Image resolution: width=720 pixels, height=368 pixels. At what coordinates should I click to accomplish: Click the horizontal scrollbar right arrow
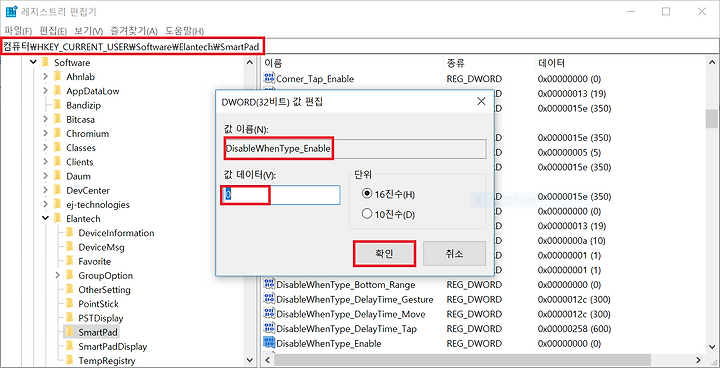pyautogui.click(x=699, y=360)
